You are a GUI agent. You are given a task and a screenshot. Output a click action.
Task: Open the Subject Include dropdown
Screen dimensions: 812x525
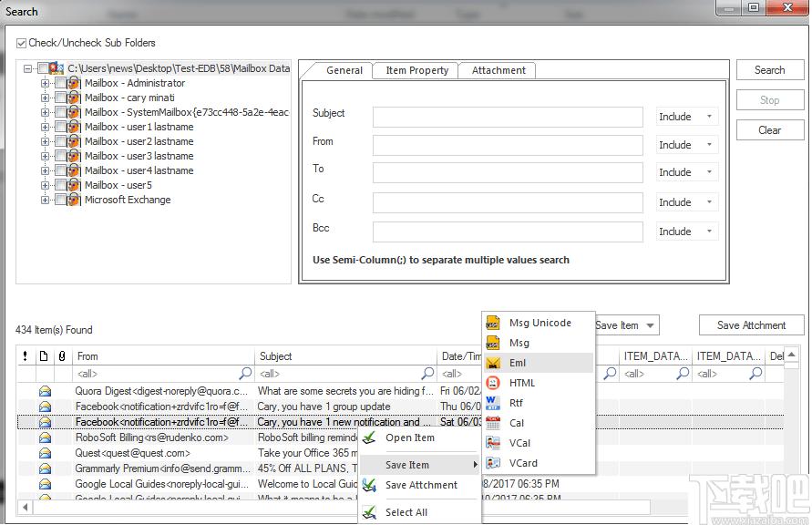(686, 117)
